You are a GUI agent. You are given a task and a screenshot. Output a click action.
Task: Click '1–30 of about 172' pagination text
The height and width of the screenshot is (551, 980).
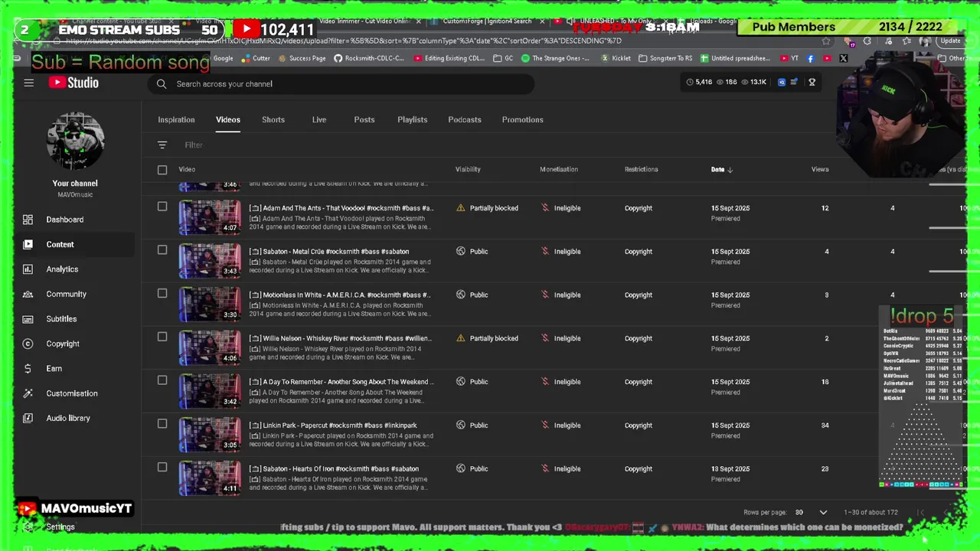click(871, 512)
